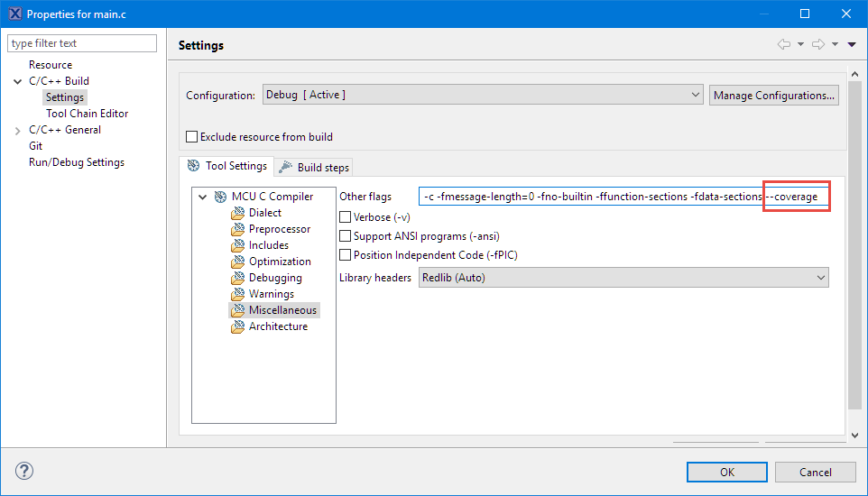This screenshot has width=868, height=496.
Task: Expand the C/C++ General tree node
Action: click(x=18, y=131)
